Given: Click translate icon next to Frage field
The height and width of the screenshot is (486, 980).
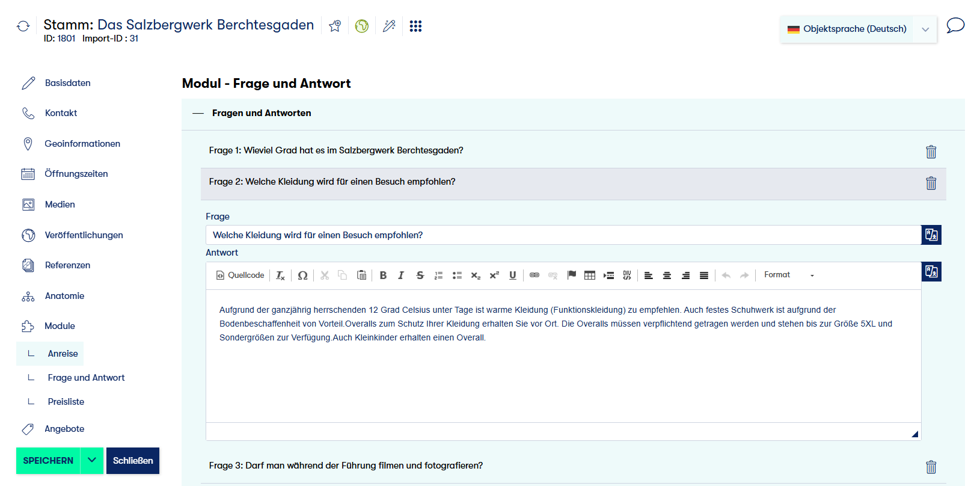Looking at the screenshot, I should point(931,235).
